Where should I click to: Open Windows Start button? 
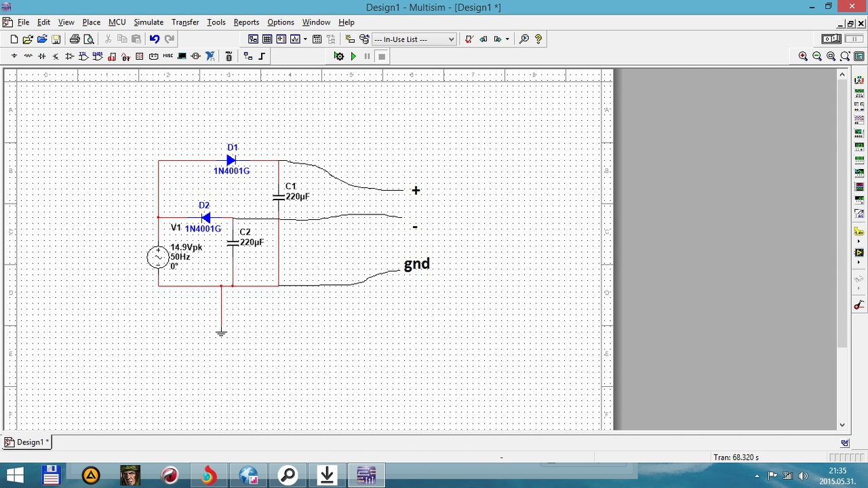(x=15, y=475)
